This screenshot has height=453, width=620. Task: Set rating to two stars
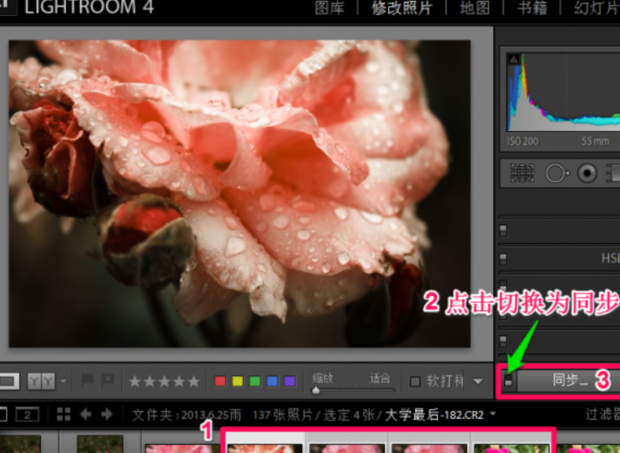click(149, 381)
